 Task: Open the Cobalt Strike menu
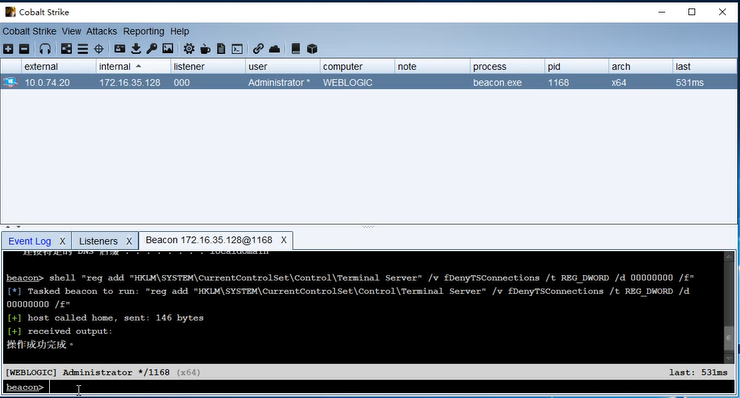tap(29, 31)
